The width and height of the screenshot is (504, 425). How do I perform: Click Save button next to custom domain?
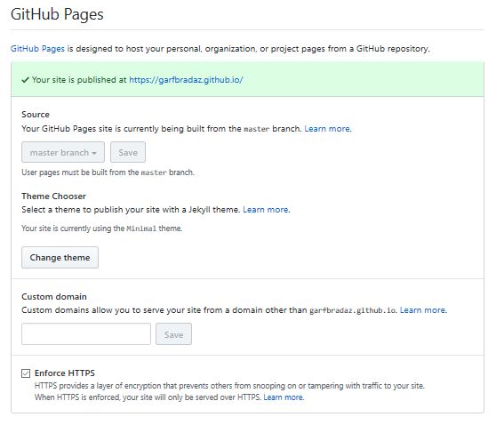pos(173,334)
